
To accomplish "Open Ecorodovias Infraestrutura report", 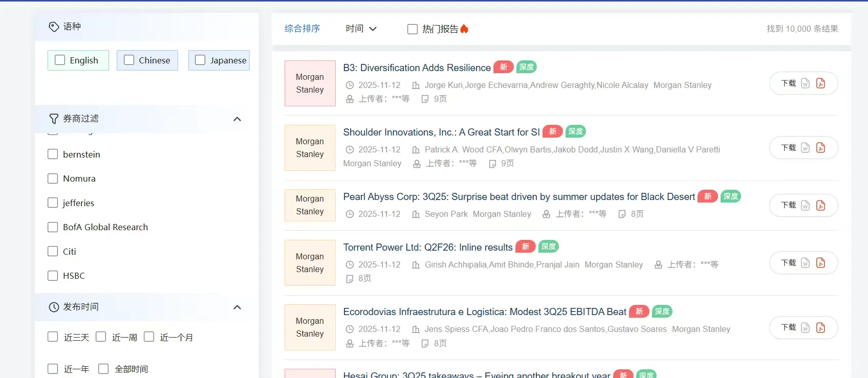I will (485, 312).
